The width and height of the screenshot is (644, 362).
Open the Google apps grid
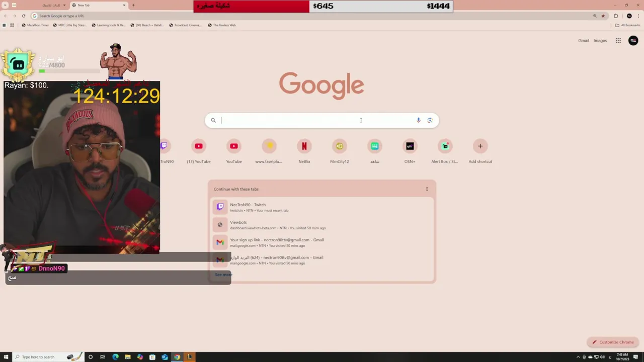[x=618, y=41]
